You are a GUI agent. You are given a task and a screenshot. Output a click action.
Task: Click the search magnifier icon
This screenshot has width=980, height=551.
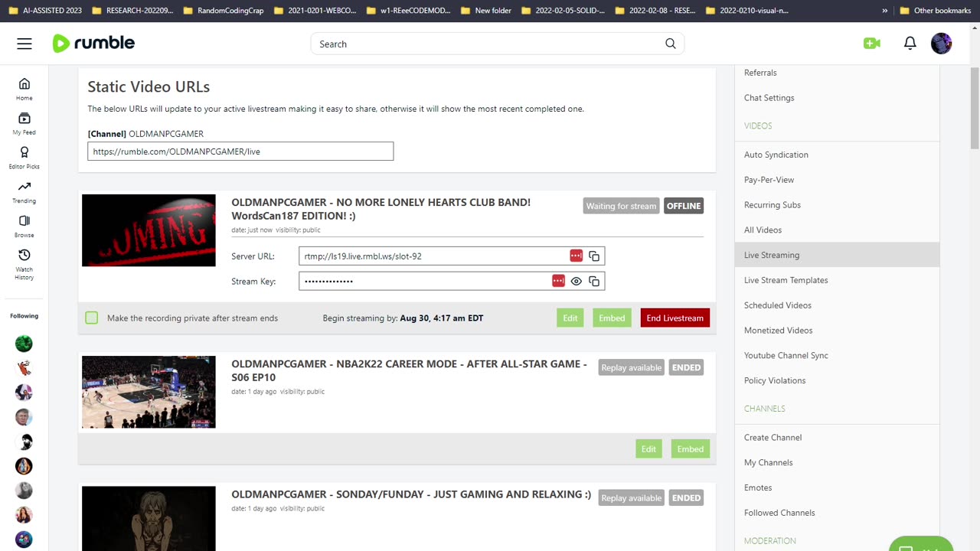click(671, 44)
